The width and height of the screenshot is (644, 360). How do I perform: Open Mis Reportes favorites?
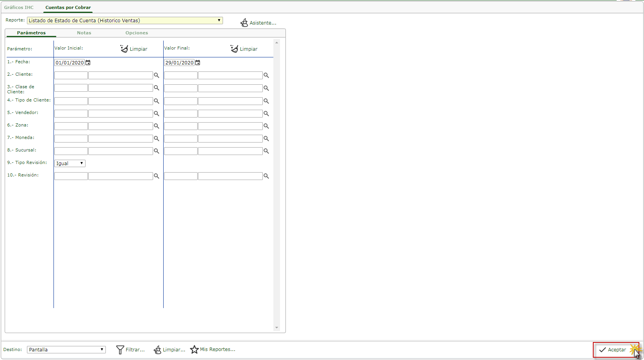click(213, 349)
